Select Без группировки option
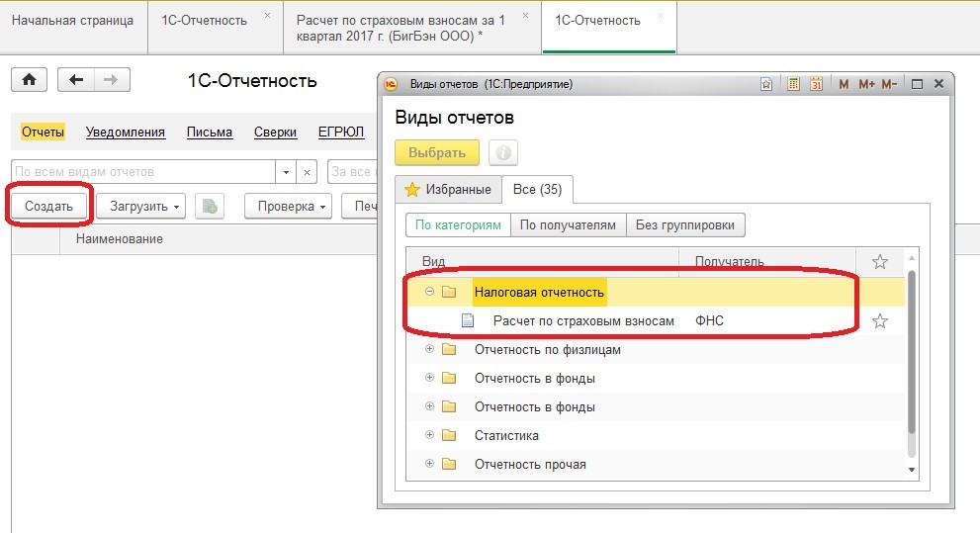The width and height of the screenshot is (980, 533). (685, 224)
